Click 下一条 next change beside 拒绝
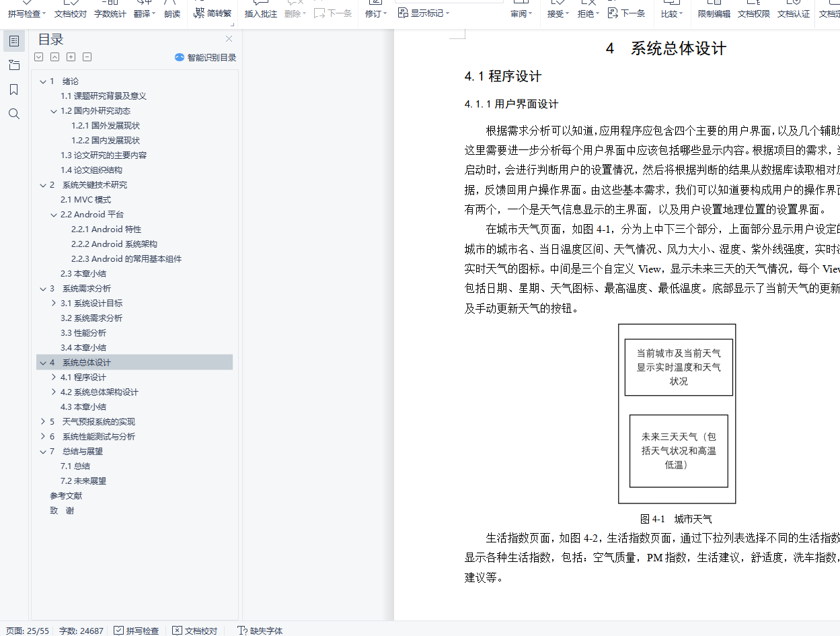 (626, 13)
